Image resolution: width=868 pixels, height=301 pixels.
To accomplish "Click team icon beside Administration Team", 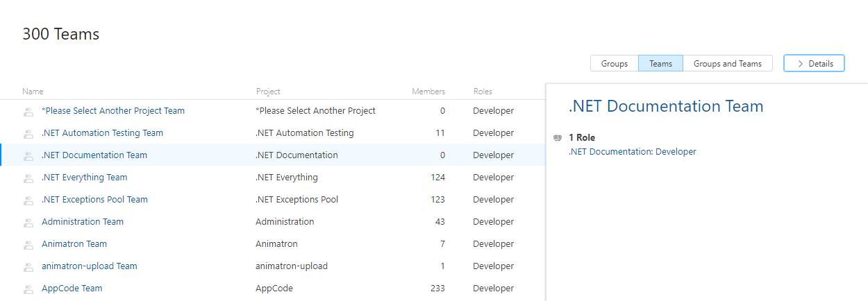I will coord(28,223).
